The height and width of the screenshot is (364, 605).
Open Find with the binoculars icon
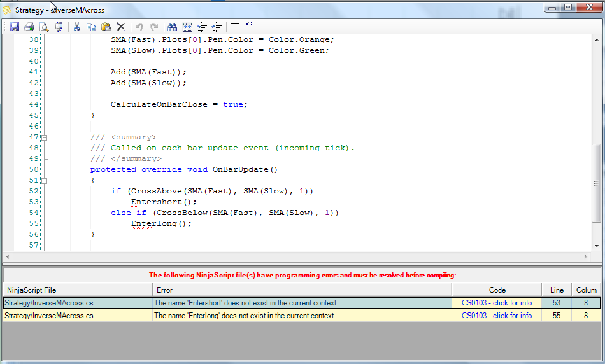(172, 27)
